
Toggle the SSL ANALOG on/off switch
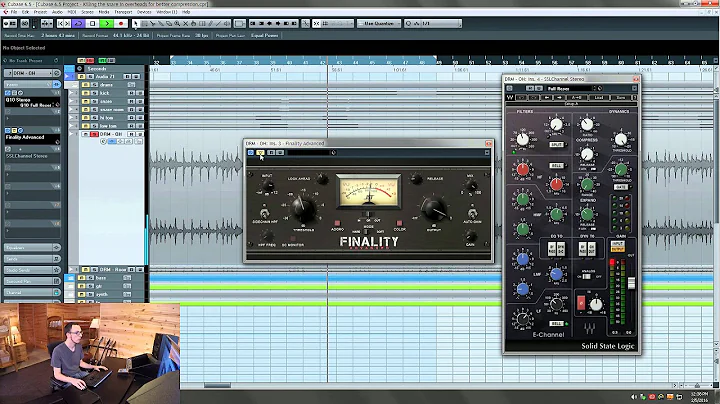pos(586,276)
